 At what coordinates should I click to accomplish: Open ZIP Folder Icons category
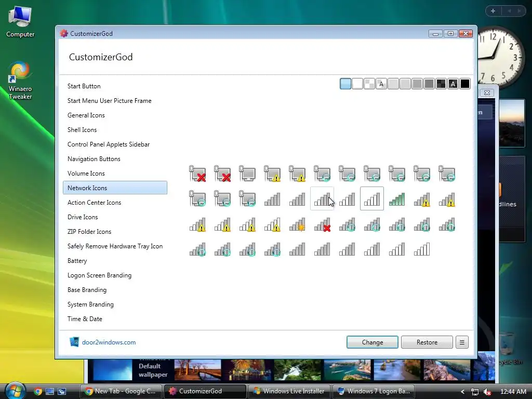click(x=115, y=232)
